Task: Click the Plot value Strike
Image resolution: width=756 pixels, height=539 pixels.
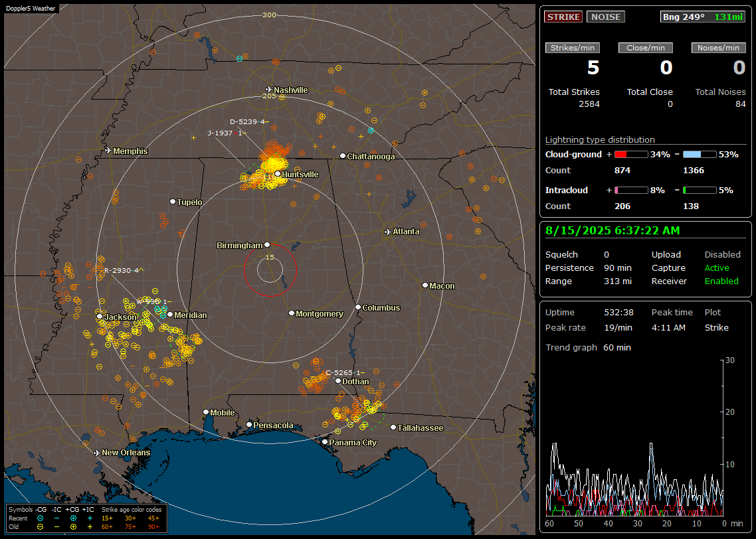Action: point(716,327)
